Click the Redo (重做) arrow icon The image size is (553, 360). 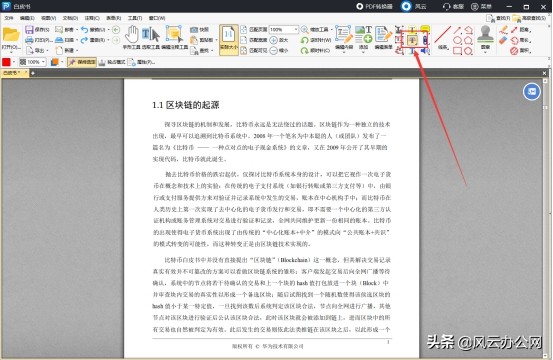point(84,40)
